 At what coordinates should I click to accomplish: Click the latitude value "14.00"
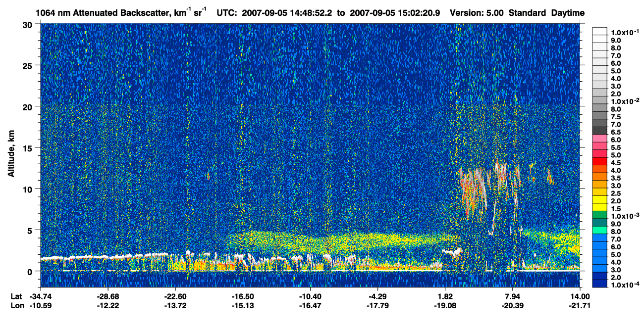[x=581, y=296]
